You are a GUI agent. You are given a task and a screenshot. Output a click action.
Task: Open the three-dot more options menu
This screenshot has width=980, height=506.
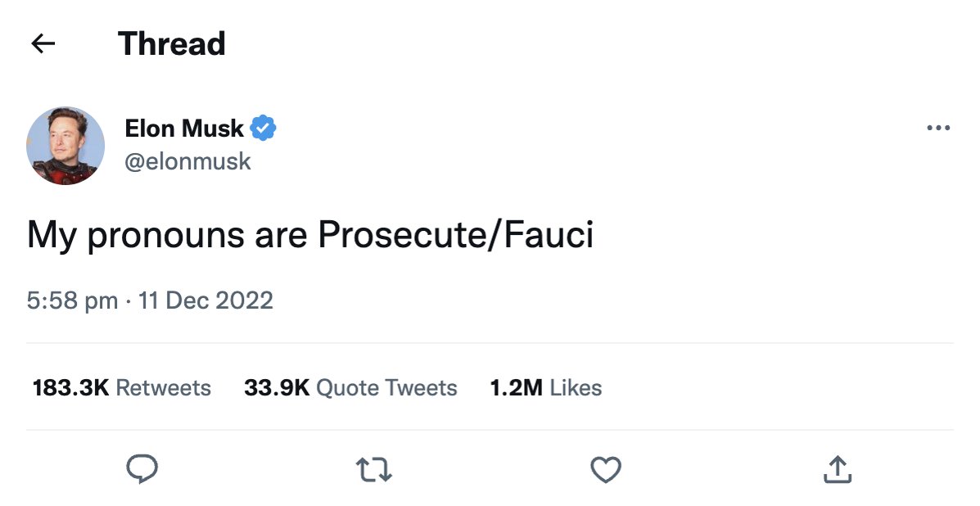pyautogui.click(x=938, y=129)
